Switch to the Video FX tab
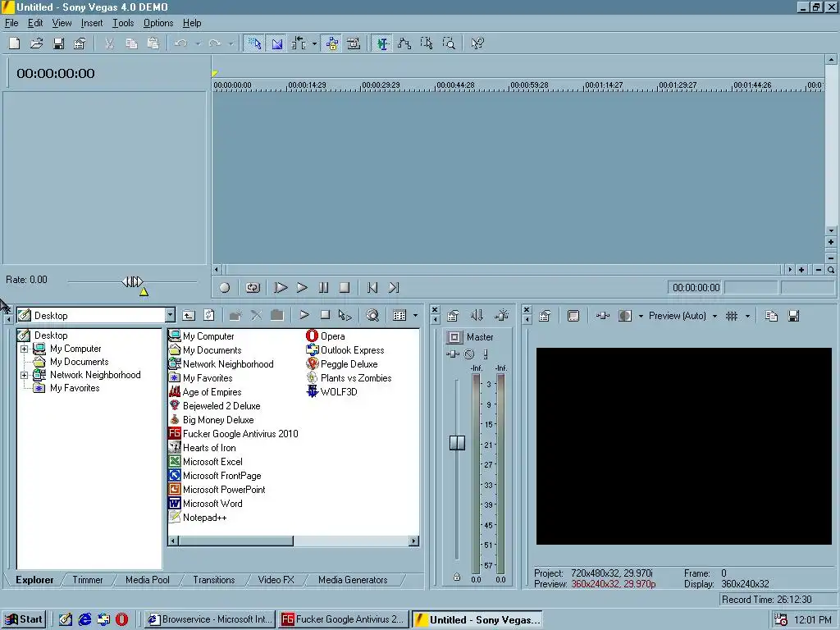Image resolution: width=840 pixels, height=630 pixels. (x=276, y=580)
